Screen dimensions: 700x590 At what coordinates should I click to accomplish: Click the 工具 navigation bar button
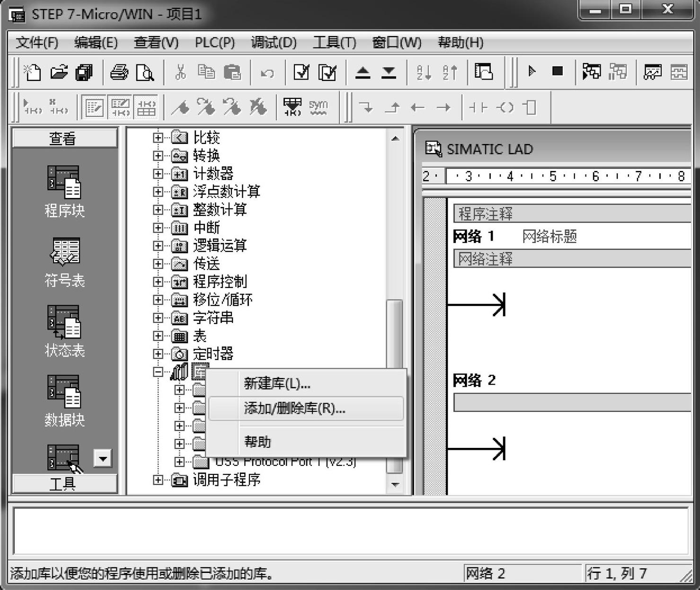pos(64,483)
